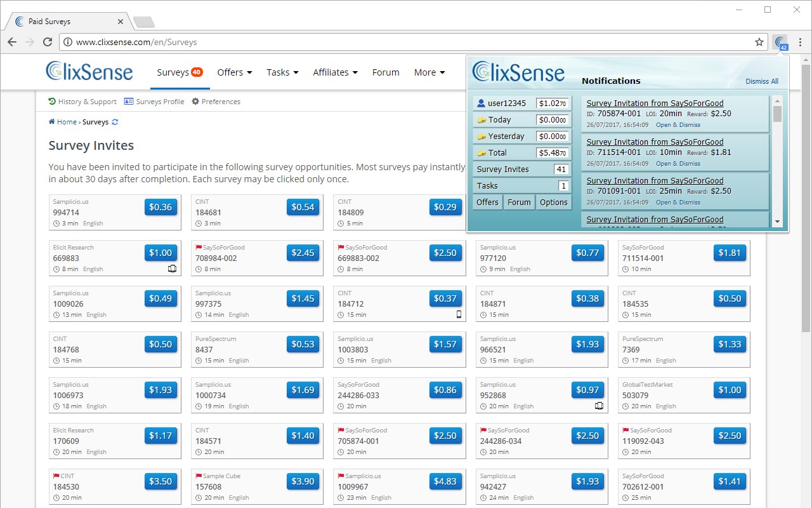The width and height of the screenshot is (812, 508).
Task: Open Surveys Profile
Action: click(x=154, y=102)
